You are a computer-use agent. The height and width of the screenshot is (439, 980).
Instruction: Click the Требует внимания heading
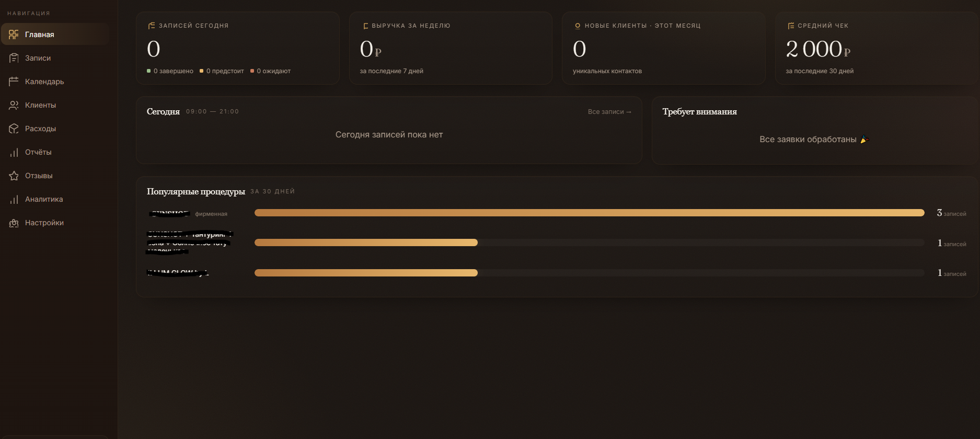click(x=699, y=112)
